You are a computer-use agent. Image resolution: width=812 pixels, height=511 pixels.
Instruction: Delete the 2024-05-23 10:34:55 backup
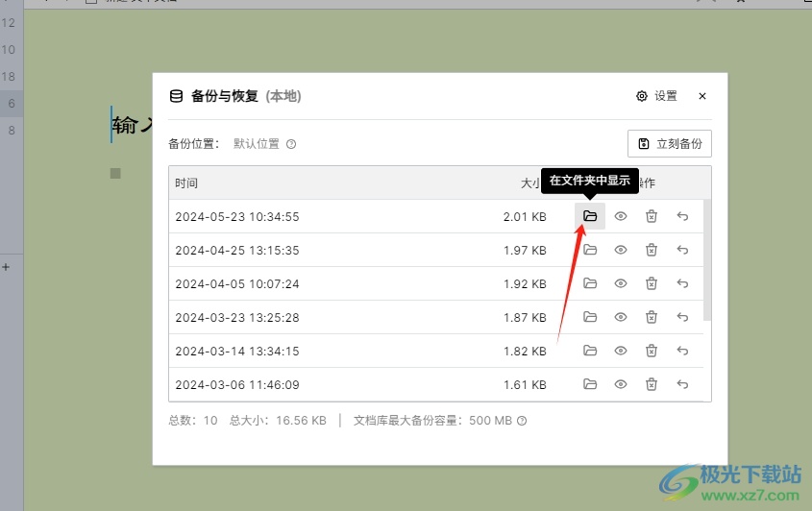coord(652,216)
